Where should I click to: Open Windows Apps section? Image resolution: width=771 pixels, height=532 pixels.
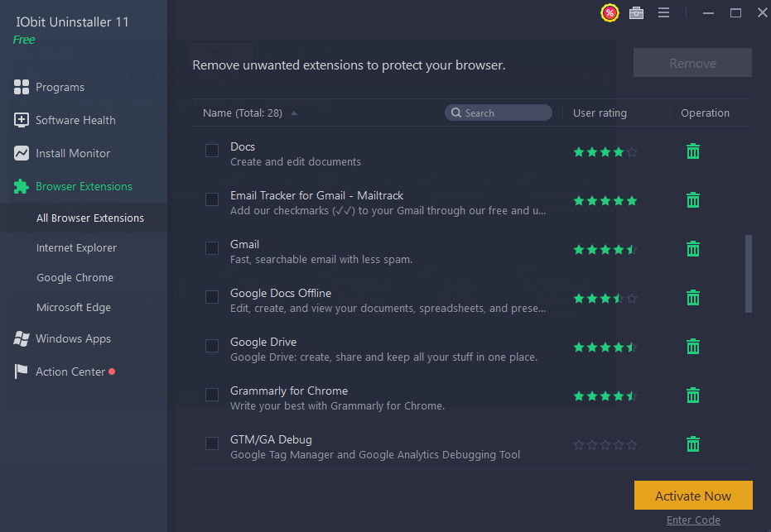[73, 338]
